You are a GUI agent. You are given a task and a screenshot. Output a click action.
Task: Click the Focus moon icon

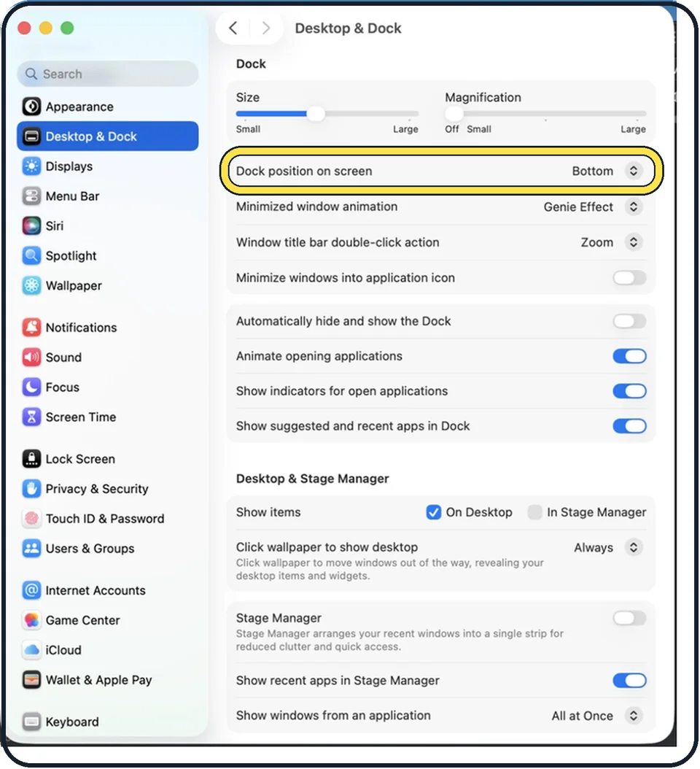(x=32, y=387)
